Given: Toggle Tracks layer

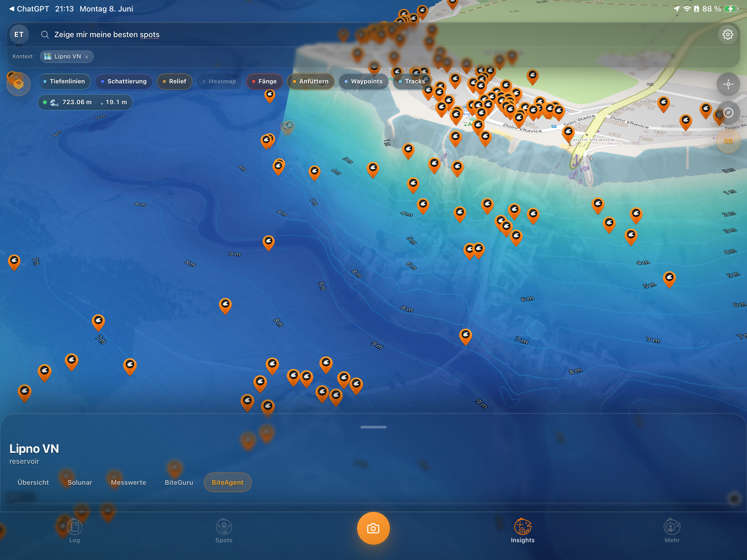Looking at the screenshot, I should click(x=412, y=81).
